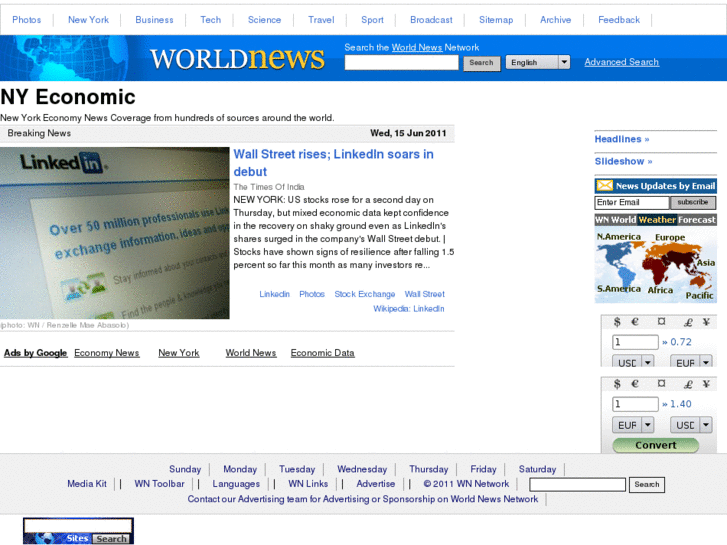
Task: Open the Advanced Search link
Action: point(621,62)
